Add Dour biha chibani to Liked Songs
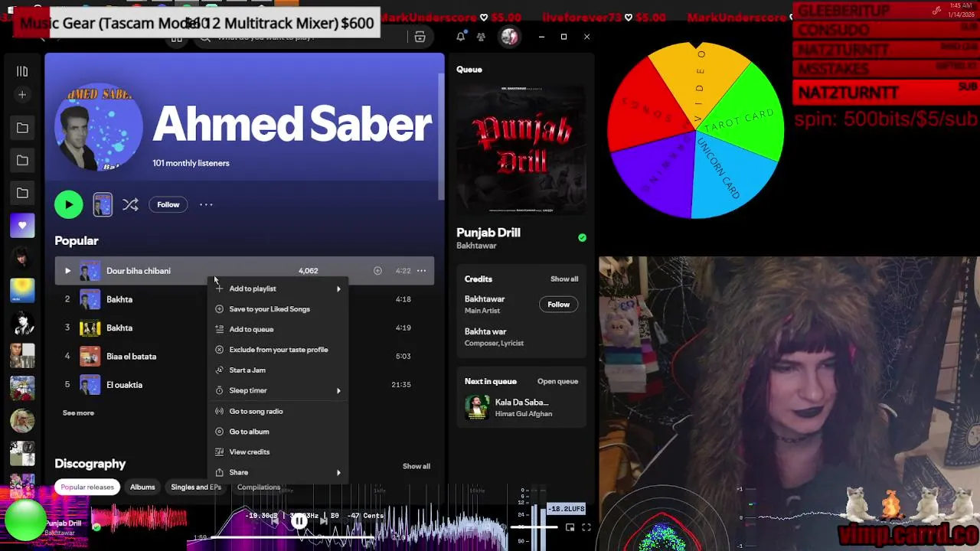The height and width of the screenshot is (551, 980). tap(377, 271)
